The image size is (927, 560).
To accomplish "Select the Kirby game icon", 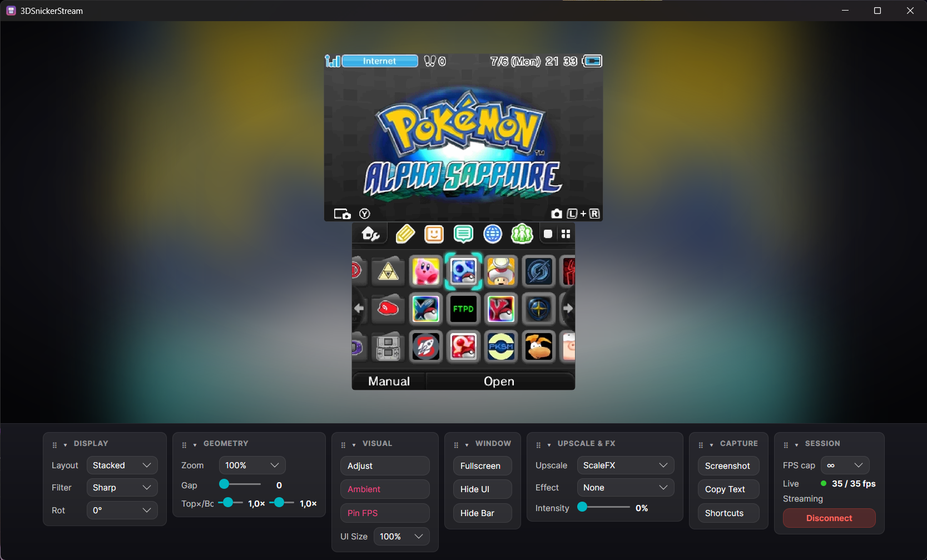I will tap(426, 271).
